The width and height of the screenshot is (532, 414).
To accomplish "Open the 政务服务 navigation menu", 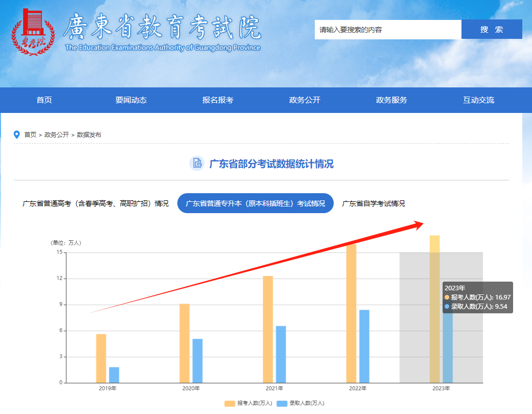I will [x=391, y=100].
